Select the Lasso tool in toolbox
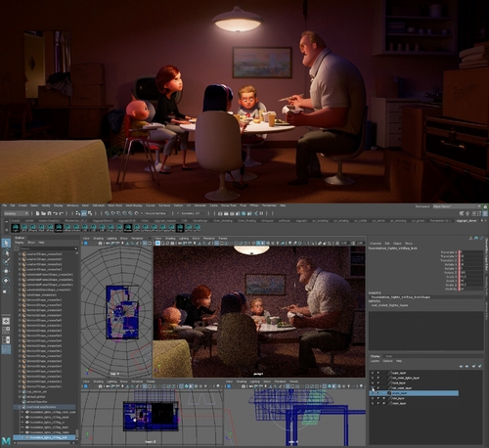Viewport: 489px width, 448px height. point(6,252)
